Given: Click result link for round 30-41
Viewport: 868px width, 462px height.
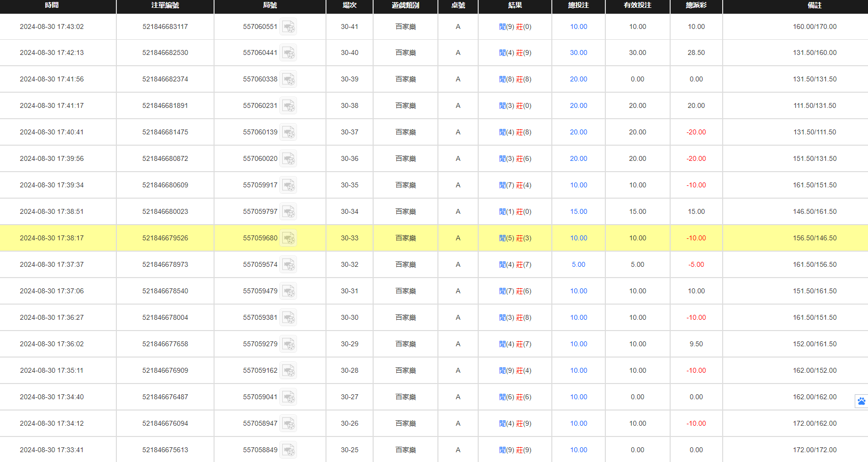Looking at the screenshot, I should pos(515,27).
